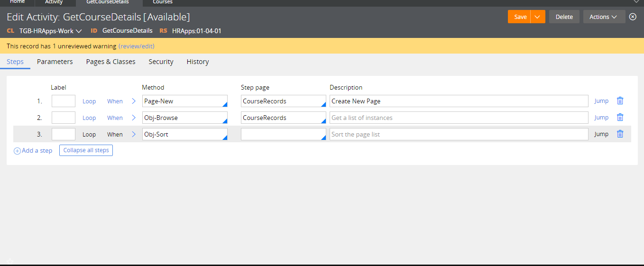Click Jump link for step 1
This screenshot has width=644, height=266.
[x=601, y=101]
